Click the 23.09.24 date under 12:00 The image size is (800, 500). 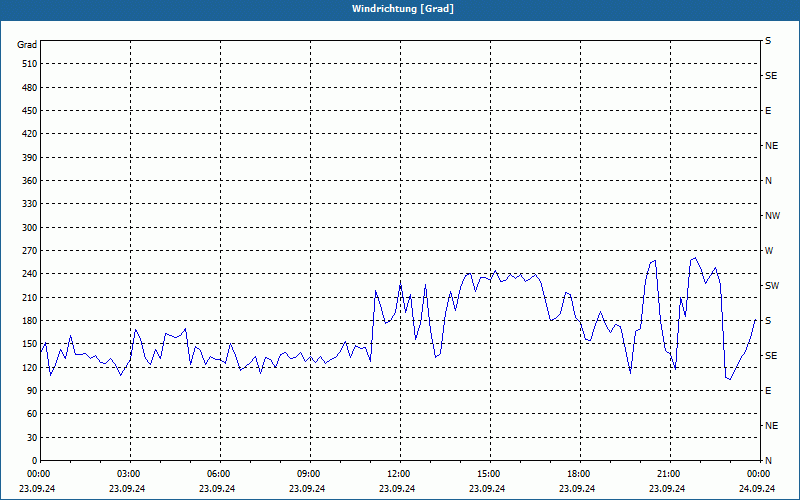tap(397, 488)
